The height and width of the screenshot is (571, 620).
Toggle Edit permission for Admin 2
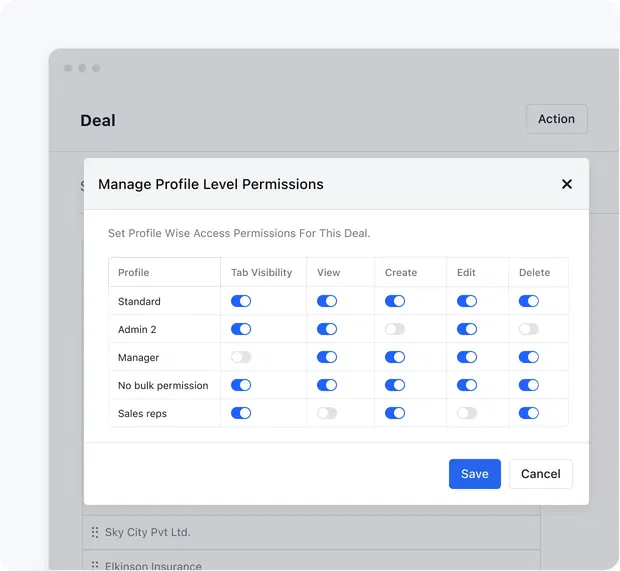click(467, 329)
